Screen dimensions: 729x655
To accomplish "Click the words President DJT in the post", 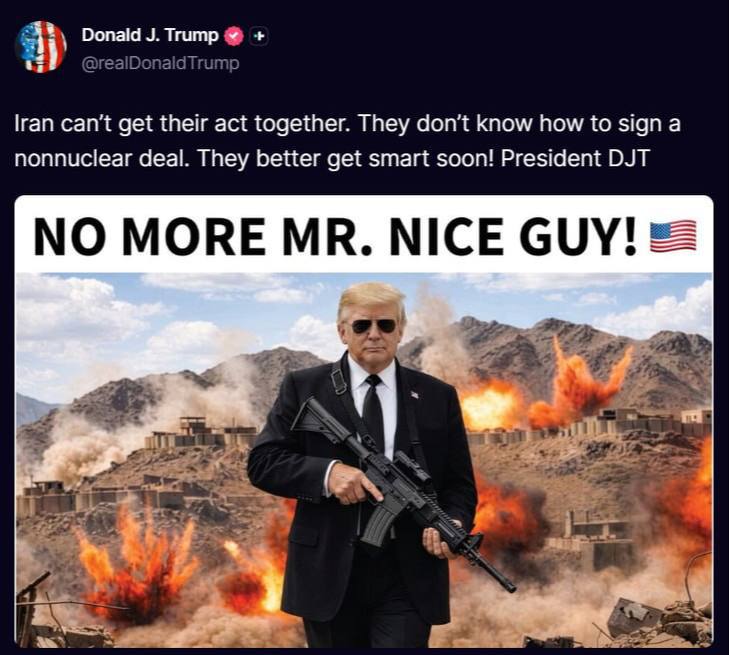I will tap(574, 159).
